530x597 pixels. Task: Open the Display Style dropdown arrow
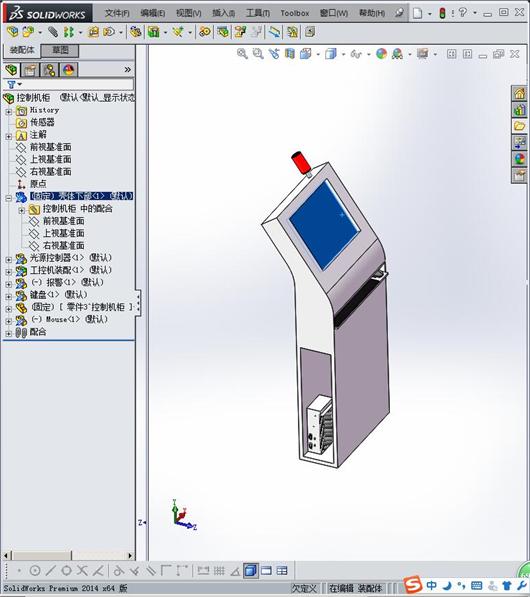[343, 54]
